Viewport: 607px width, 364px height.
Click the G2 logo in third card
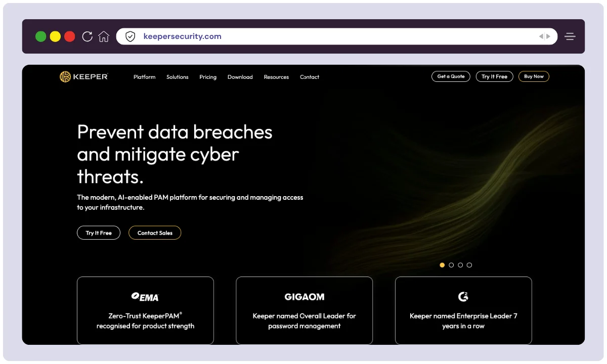463,296
